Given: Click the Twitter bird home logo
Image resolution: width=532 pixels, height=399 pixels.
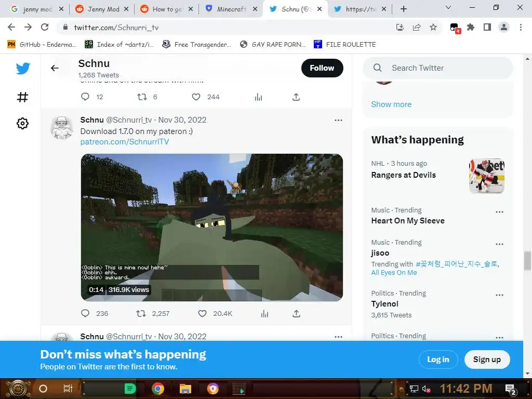Looking at the screenshot, I should (x=23, y=68).
